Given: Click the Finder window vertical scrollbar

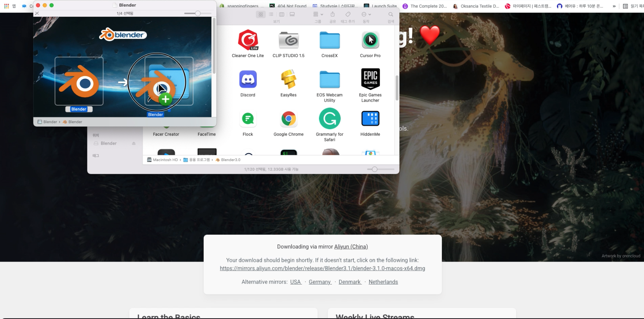Looking at the screenshot, I should pyautogui.click(x=397, y=88).
